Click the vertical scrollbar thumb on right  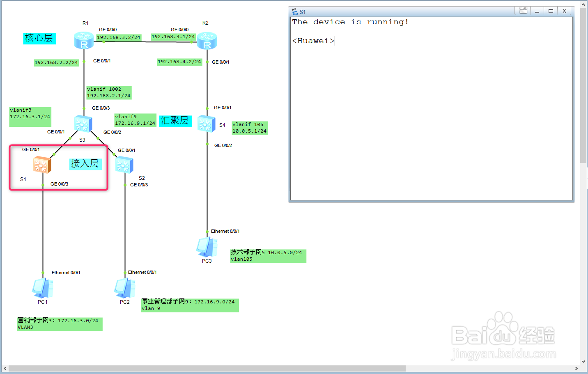[583, 85]
